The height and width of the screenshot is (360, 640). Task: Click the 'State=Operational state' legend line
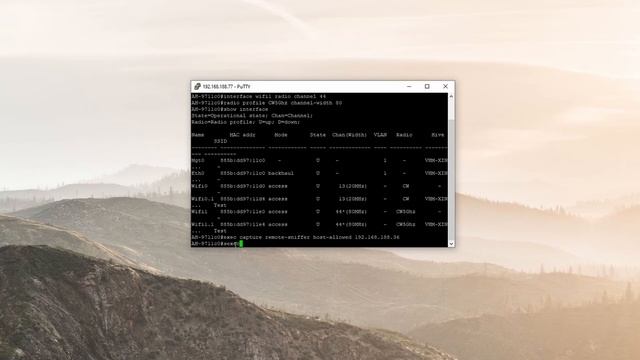click(252, 116)
